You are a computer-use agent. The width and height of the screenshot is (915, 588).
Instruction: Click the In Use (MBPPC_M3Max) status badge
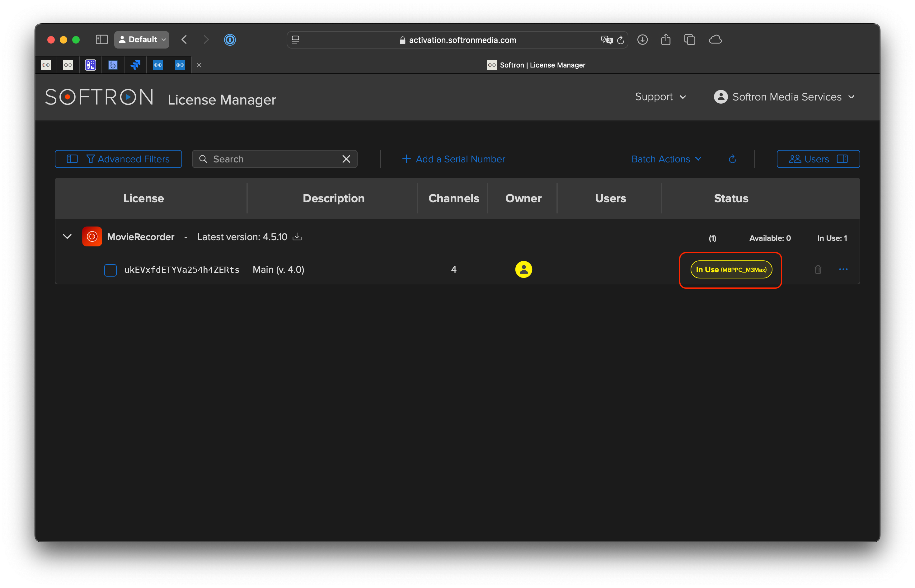(x=731, y=269)
